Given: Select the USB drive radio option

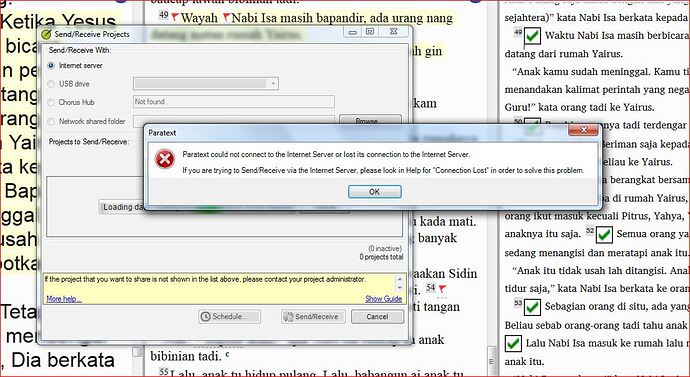Looking at the screenshot, I should click(51, 84).
